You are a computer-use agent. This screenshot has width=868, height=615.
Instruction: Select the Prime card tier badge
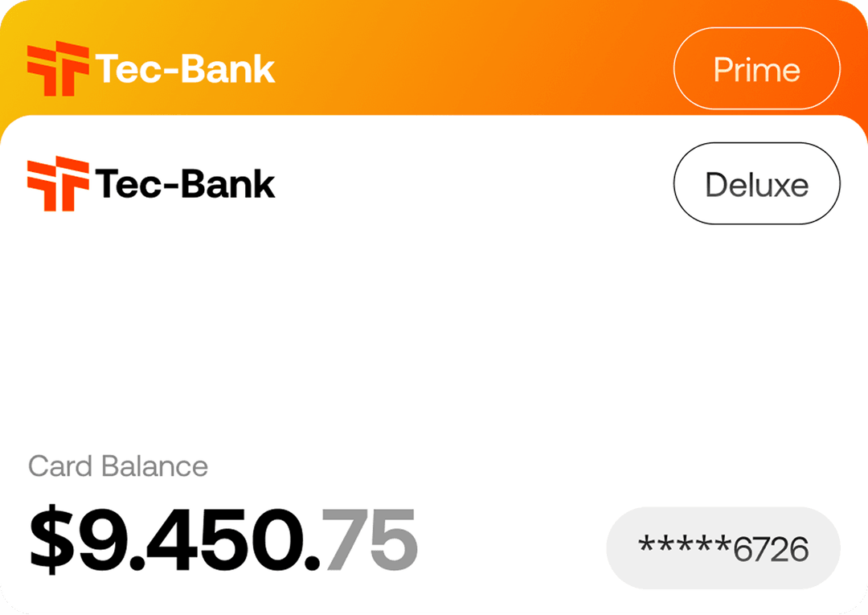(756, 69)
